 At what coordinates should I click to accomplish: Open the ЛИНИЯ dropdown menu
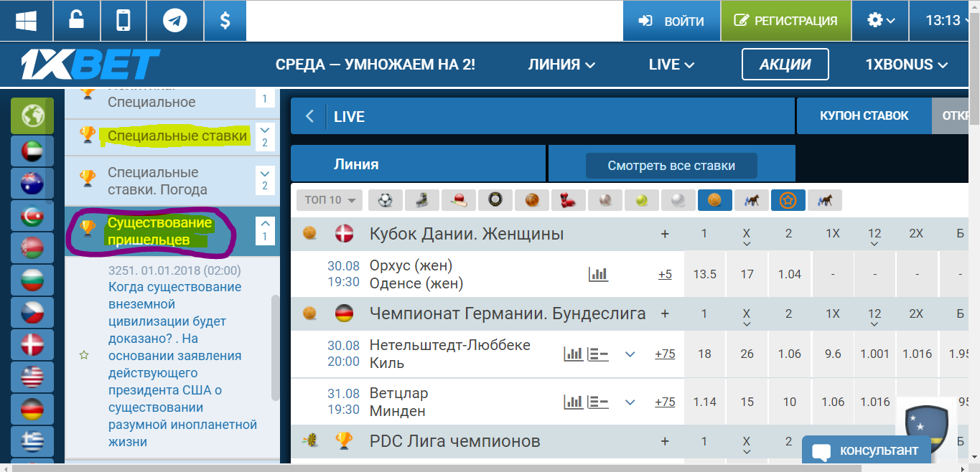coord(561,65)
